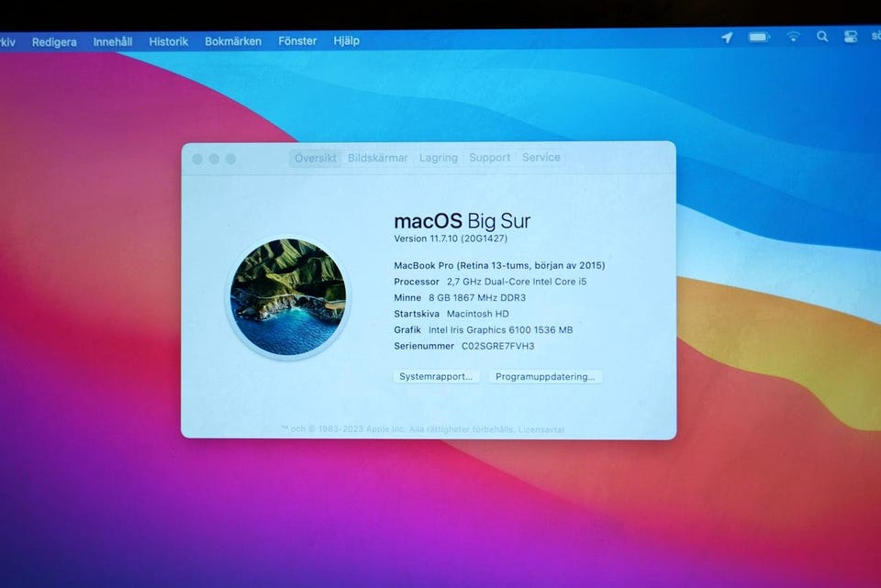This screenshot has width=881, height=588.
Task: Switch to the Lagring tab
Action: pos(439,158)
